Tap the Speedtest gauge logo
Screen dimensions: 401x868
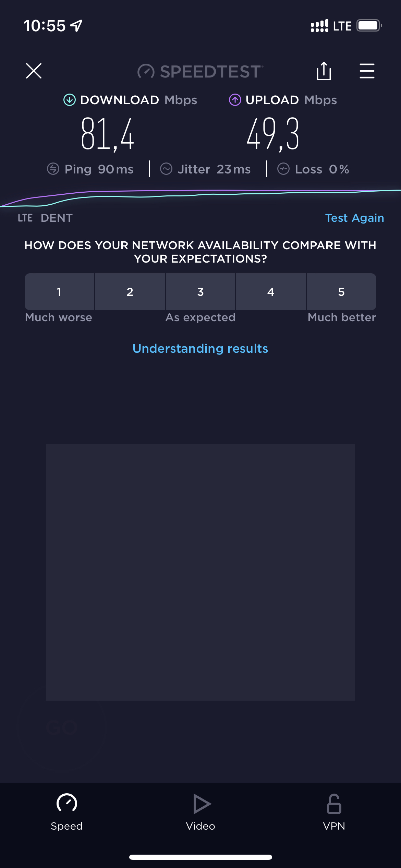click(x=146, y=71)
